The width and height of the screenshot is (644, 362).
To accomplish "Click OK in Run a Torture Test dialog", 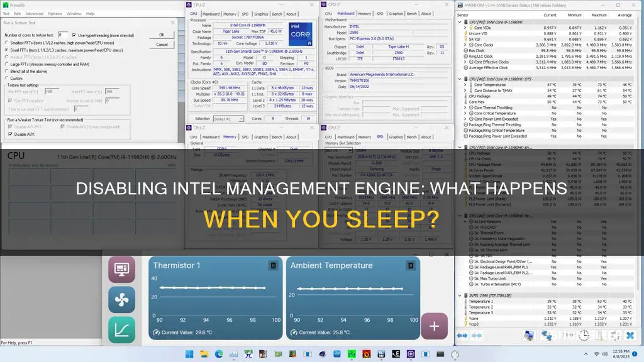I will [162, 35].
